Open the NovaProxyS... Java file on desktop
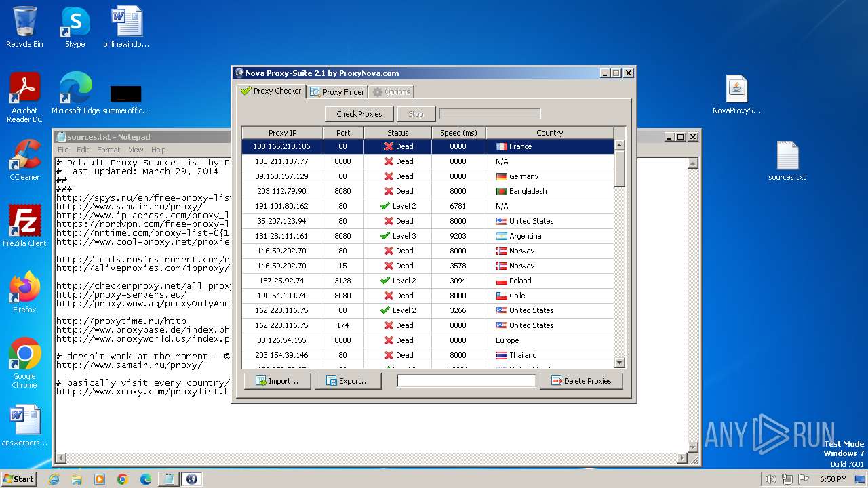Viewport: 868px width, 488px height. click(x=736, y=95)
